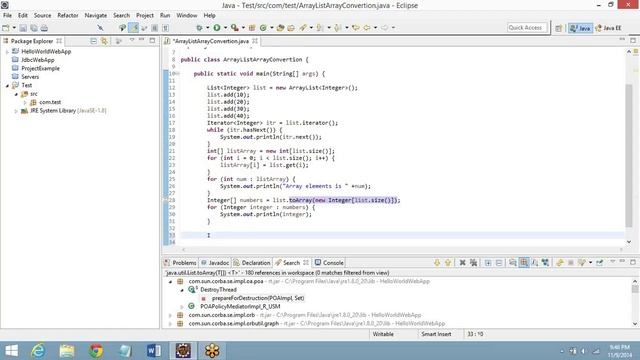Click the Back navigation arrow in toolbar
This screenshot has height=360, width=640.
click(367, 28)
